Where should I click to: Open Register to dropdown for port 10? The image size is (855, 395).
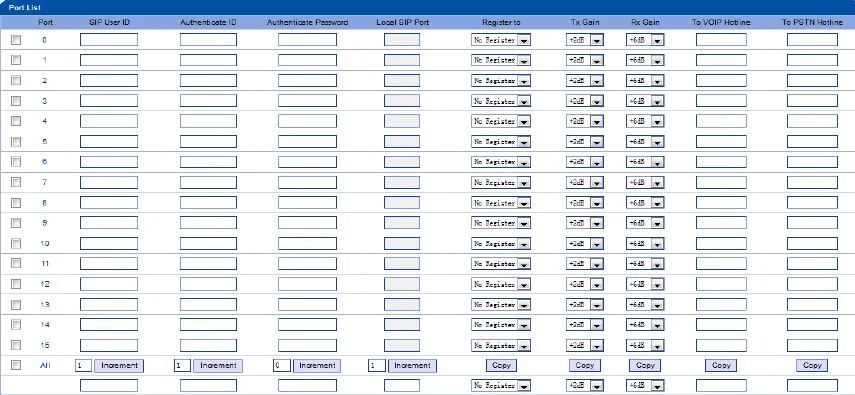pos(501,243)
